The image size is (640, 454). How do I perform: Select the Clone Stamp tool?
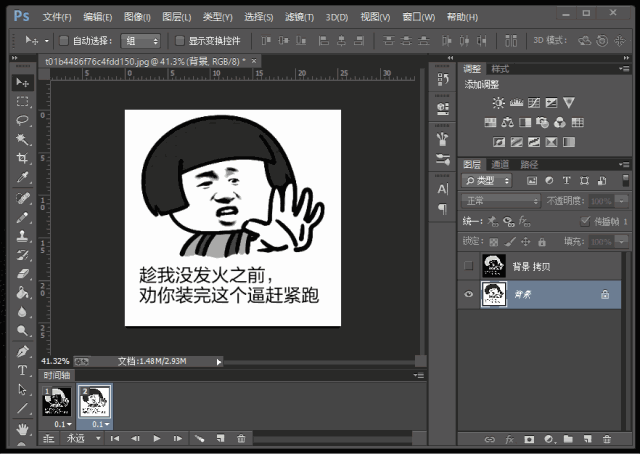tap(22, 236)
